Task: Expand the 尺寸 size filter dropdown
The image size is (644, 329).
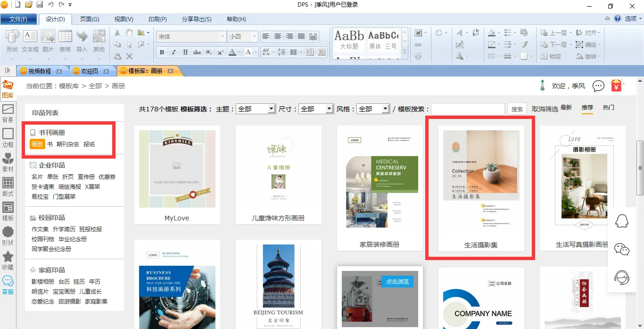Action: [x=330, y=109]
